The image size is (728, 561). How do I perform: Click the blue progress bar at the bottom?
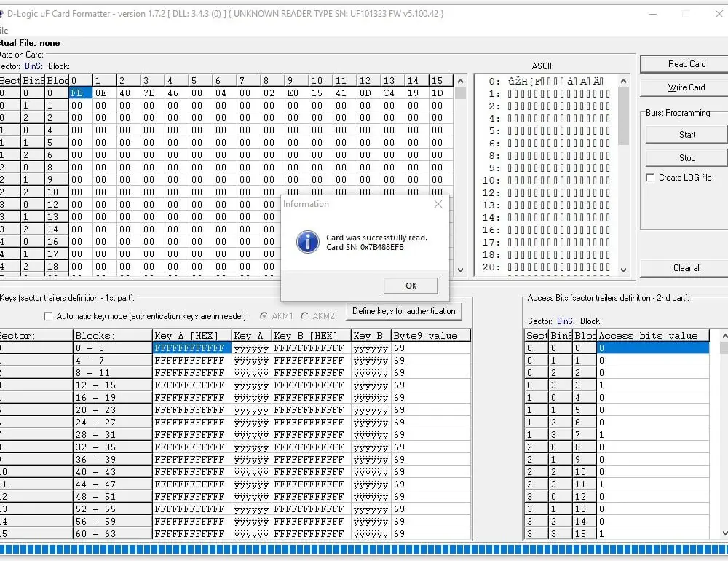click(x=364, y=549)
